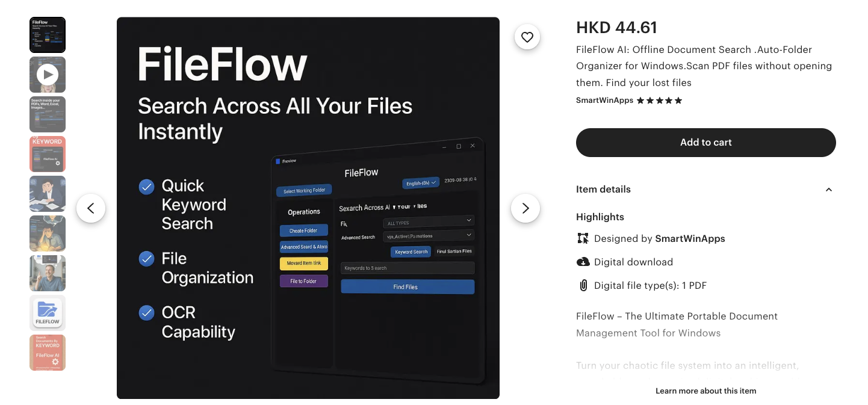Click Learn more about this item
The width and height of the screenshot is (868, 405).
point(705,391)
